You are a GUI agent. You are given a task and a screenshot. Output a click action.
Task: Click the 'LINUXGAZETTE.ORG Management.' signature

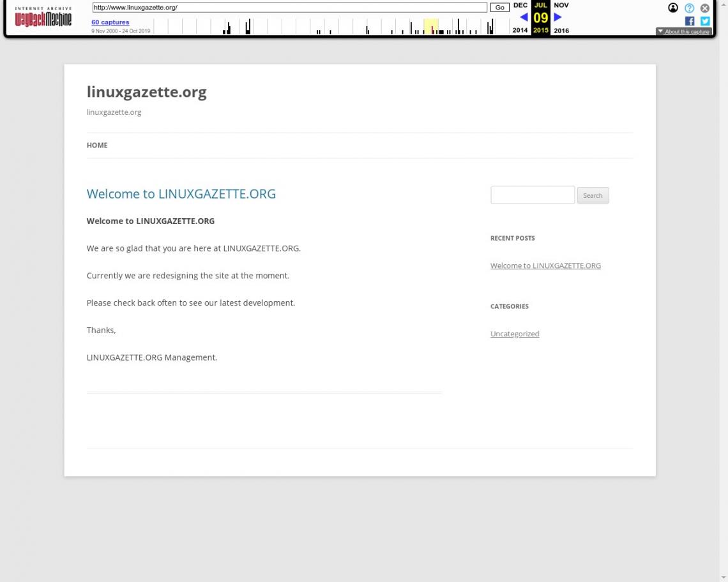[152, 357]
